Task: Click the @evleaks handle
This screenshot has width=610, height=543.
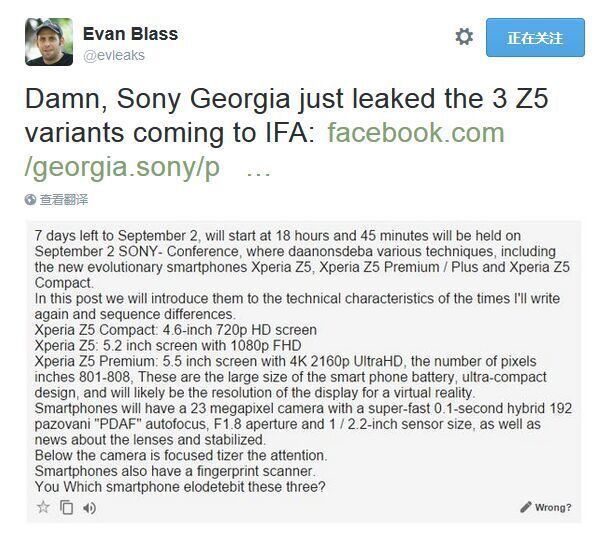Action: [x=115, y=56]
